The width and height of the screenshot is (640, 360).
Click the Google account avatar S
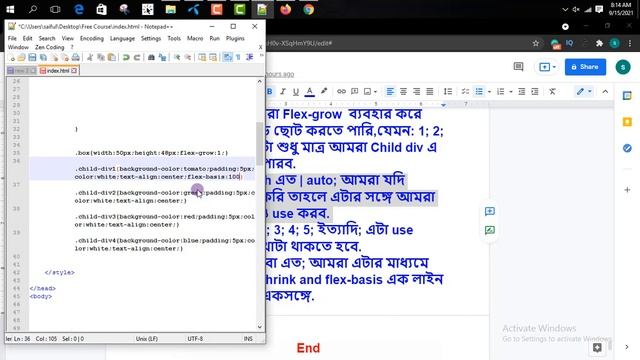(623, 67)
